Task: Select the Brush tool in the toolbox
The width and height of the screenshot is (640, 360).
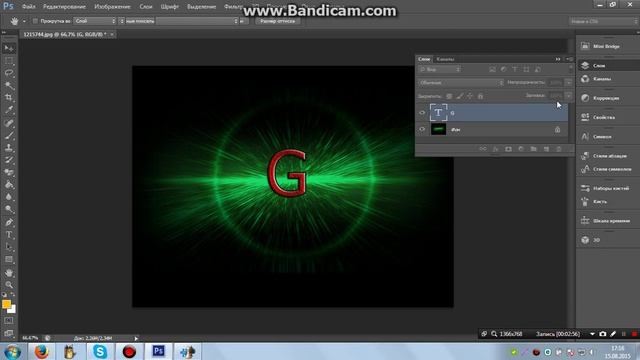Action: pos(9,135)
